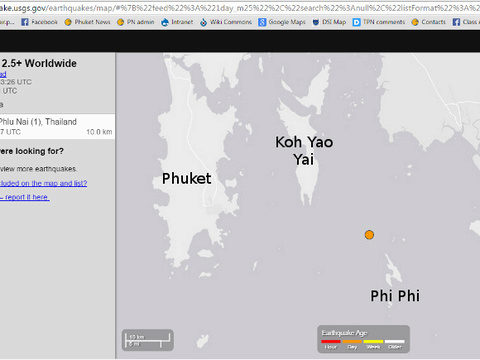Click the red Hour swatch in legend

pyautogui.click(x=331, y=341)
